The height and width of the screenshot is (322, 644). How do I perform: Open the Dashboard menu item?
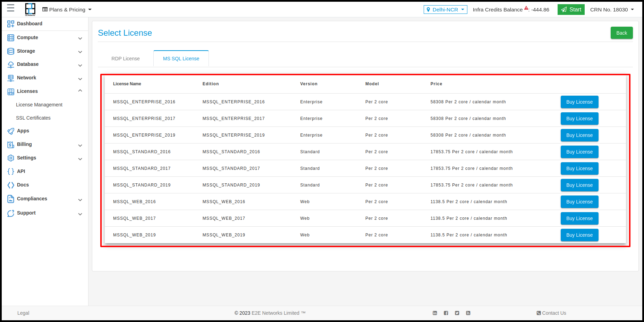(x=29, y=24)
